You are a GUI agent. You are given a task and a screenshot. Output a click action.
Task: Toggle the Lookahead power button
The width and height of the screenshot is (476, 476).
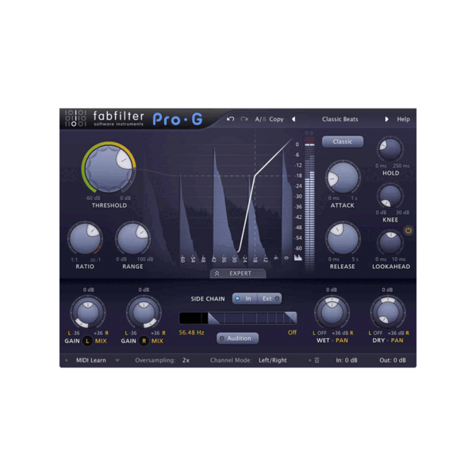[x=409, y=230]
